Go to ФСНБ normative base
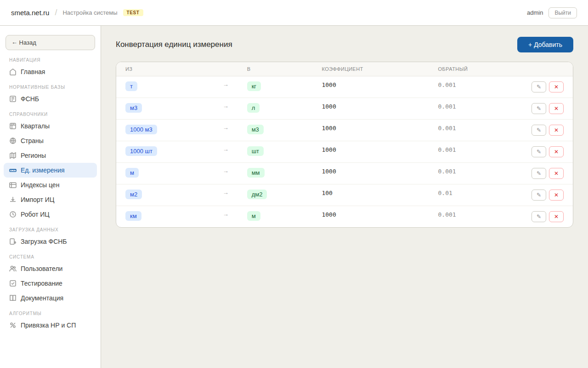 coord(29,99)
